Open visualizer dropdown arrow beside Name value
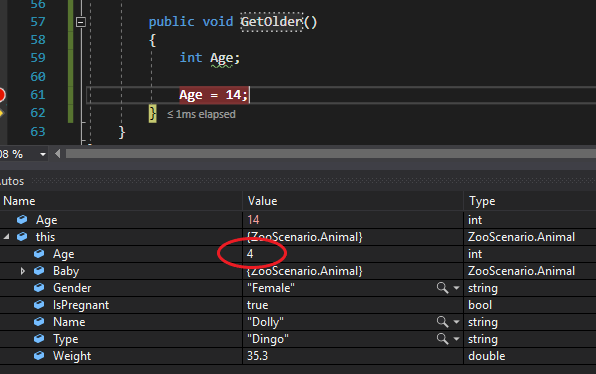The height and width of the screenshot is (374, 596). (x=456, y=322)
